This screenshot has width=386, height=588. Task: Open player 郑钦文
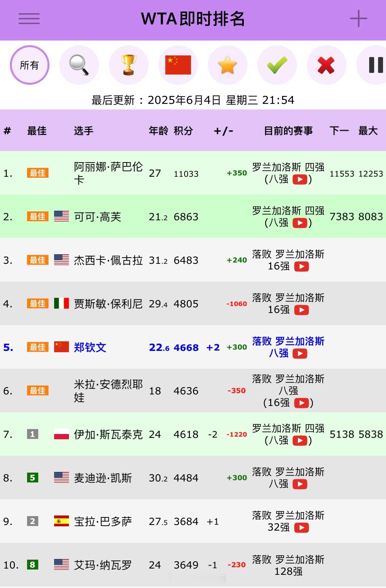pyautogui.click(x=90, y=347)
